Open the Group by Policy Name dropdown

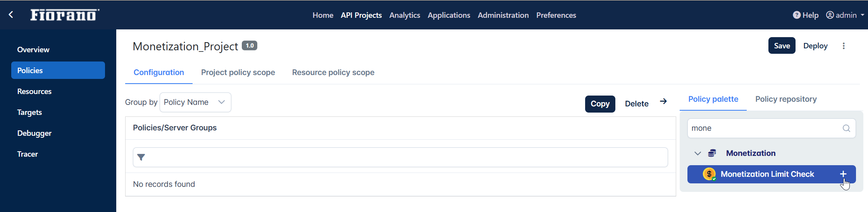195,102
